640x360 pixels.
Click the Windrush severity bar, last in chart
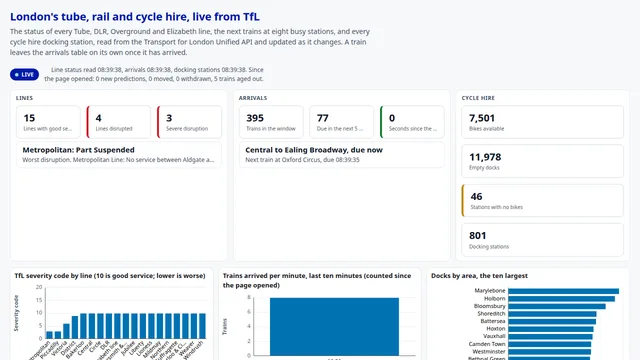[202, 326]
